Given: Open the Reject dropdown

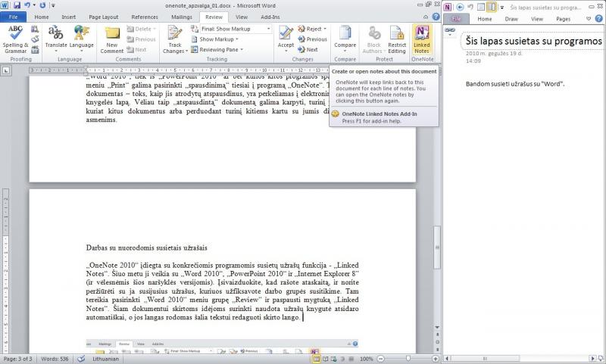Looking at the screenshot, I should 325,29.
